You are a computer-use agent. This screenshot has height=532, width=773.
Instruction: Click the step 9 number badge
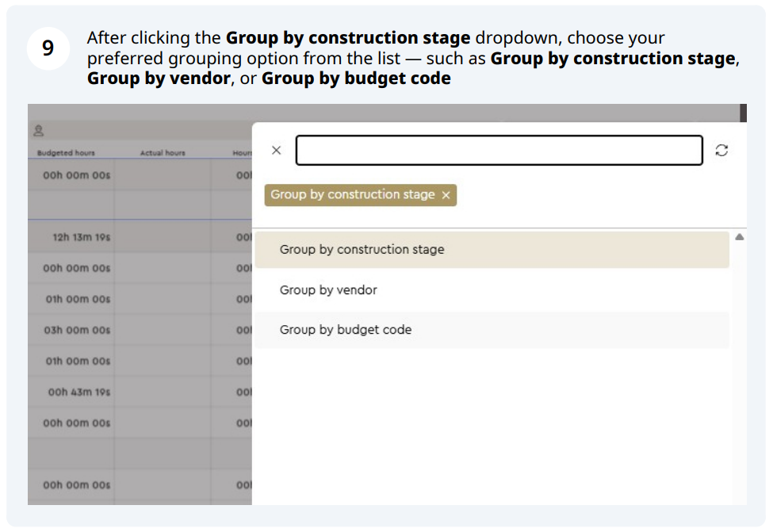tap(48, 48)
